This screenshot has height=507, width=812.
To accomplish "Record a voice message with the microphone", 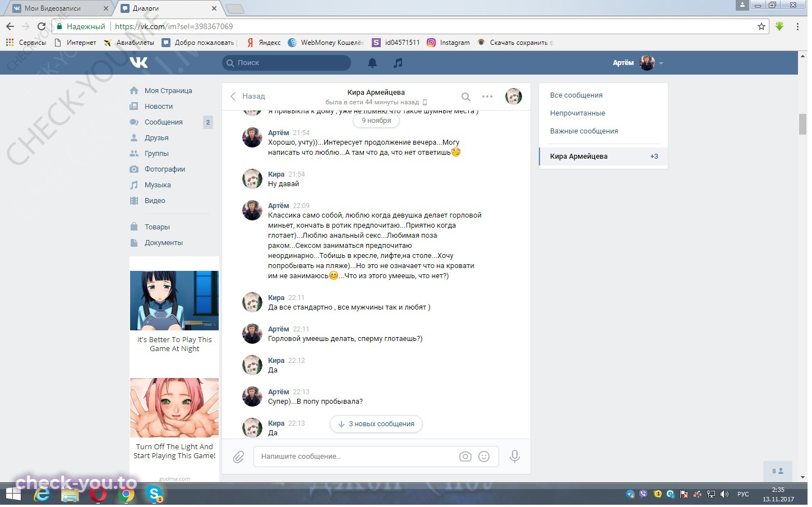I will click(x=514, y=458).
